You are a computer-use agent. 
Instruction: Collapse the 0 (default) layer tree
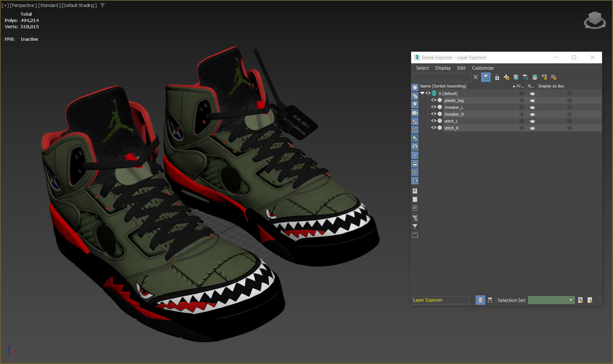point(422,93)
